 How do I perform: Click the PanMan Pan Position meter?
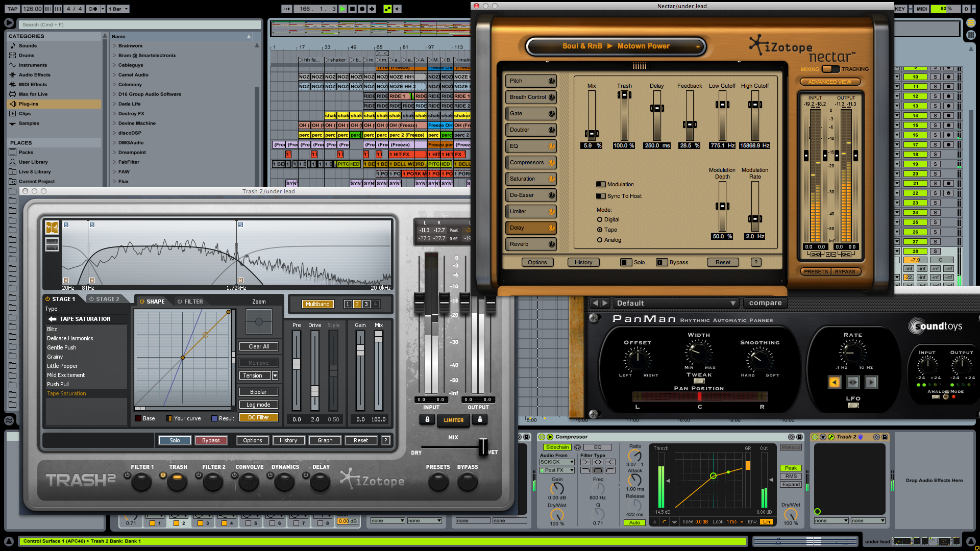699,397
